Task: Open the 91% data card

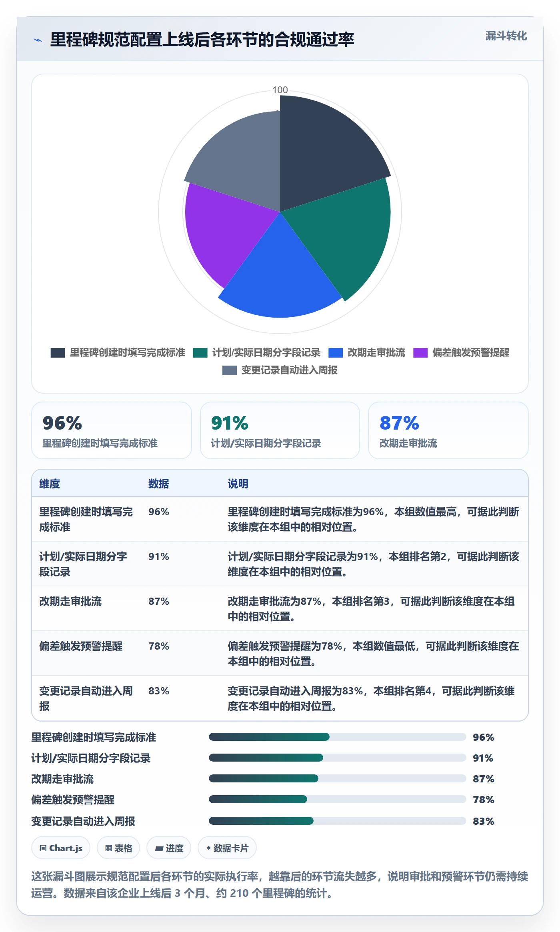Action: [x=280, y=430]
